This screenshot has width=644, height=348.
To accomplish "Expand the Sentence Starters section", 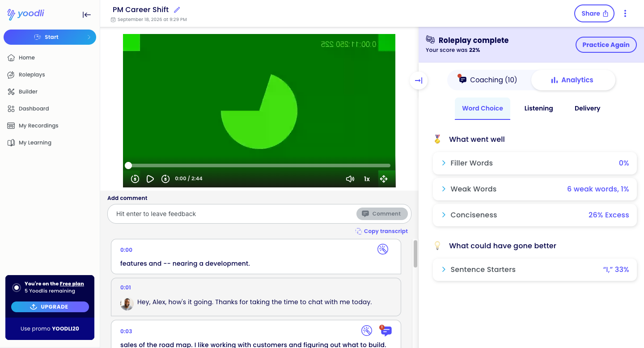I will point(535,270).
